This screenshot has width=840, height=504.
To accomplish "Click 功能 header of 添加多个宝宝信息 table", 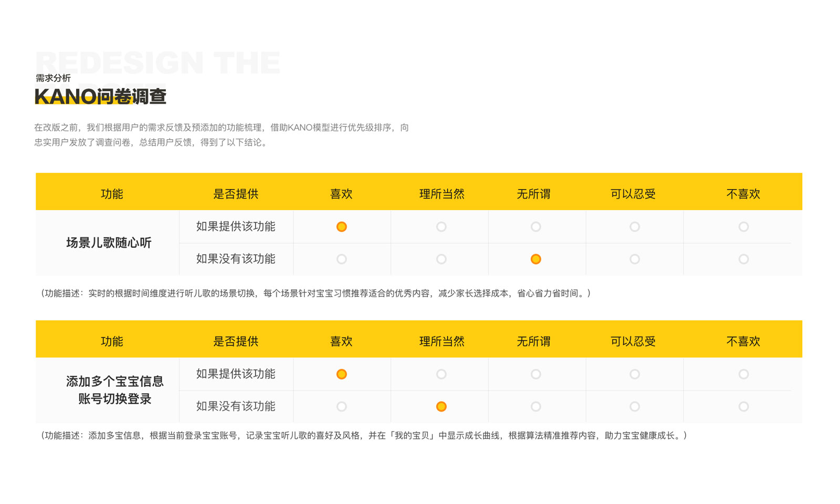I will pyautogui.click(x=112, y=342).
